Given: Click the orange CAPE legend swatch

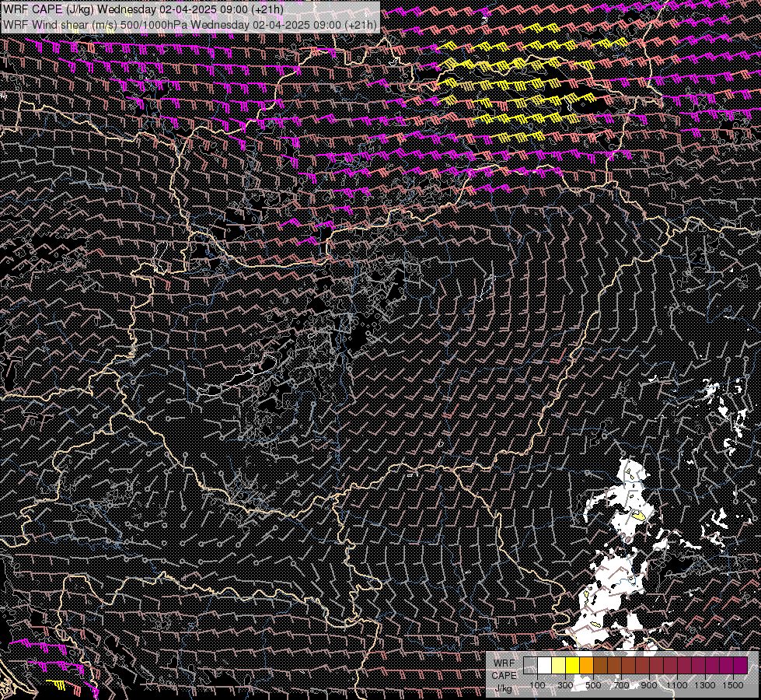Looking at the screenshot, I should click(x=586, y=665).
